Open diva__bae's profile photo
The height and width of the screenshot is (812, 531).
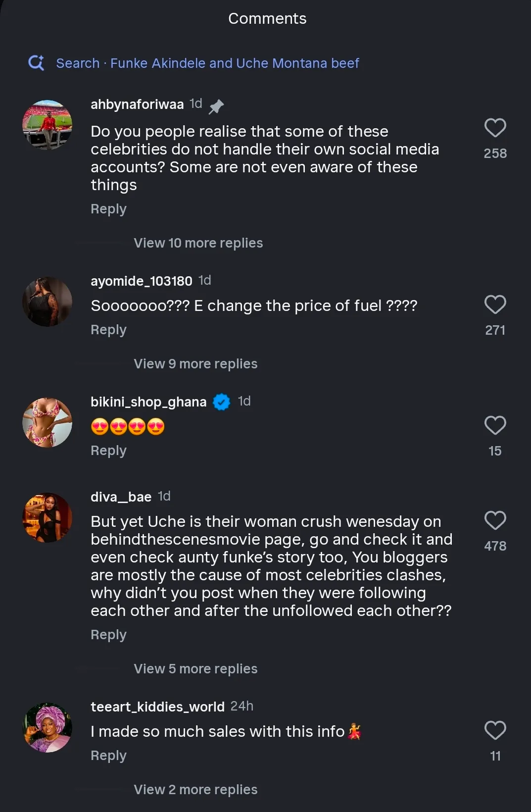tap(48, 517)
